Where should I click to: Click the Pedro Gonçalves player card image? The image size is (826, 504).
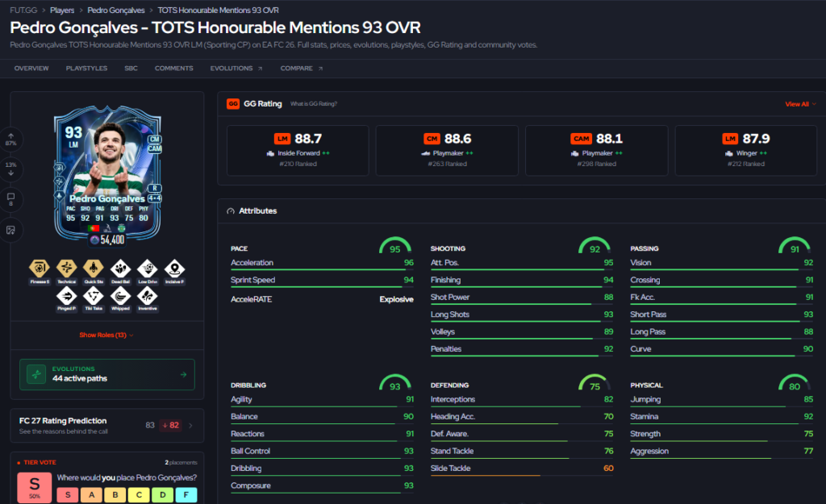[107, 174]
